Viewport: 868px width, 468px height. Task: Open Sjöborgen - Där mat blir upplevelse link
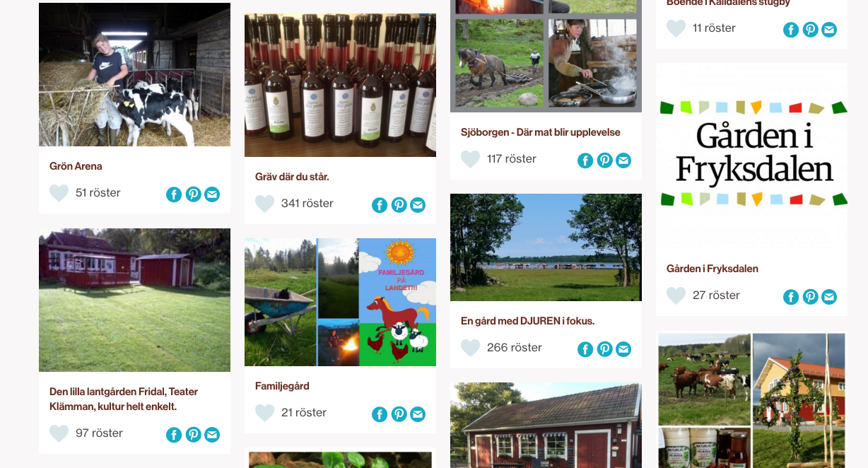pos(541,132)
